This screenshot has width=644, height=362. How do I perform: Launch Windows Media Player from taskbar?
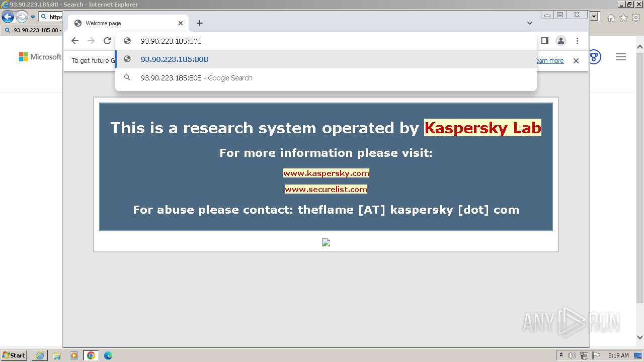point(74,355)
